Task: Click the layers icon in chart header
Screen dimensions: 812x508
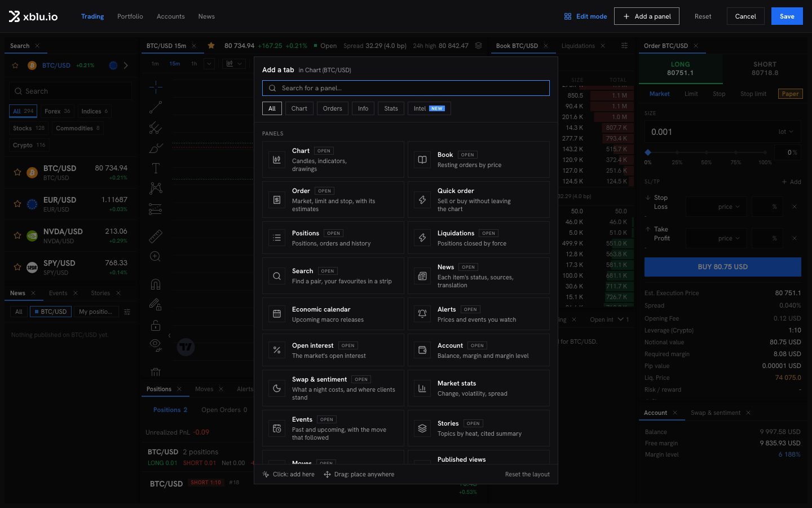Action: (x=478, y=46)
